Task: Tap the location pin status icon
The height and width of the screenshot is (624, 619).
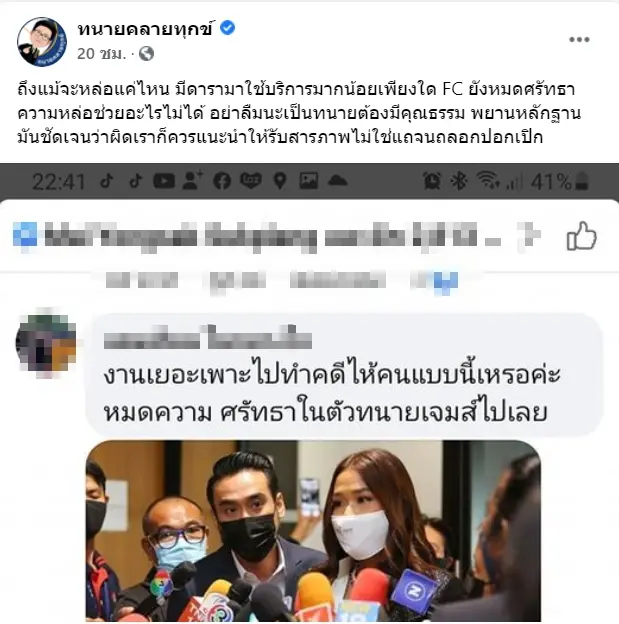Action: tap(280, 181)
